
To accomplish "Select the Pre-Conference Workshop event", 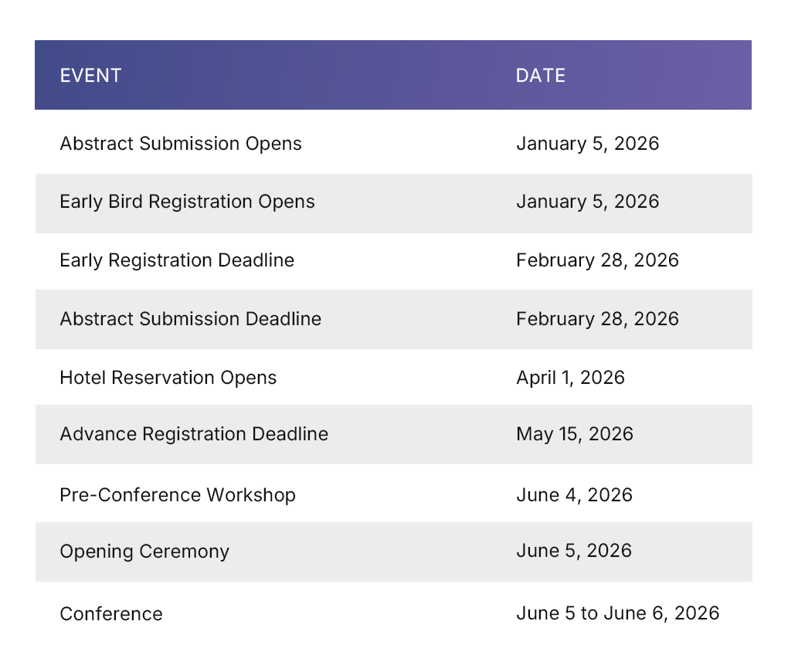I will click(x=178, y=494).
